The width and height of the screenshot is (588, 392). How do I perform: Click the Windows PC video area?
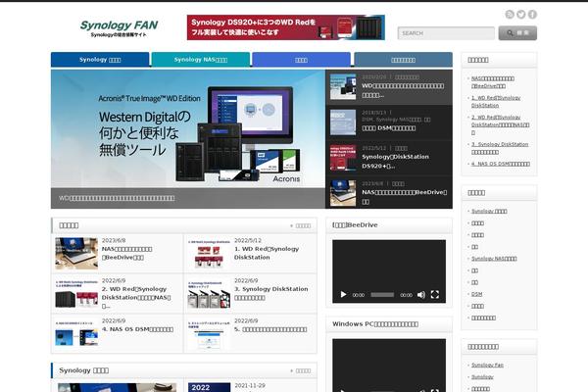coord(389,366)
